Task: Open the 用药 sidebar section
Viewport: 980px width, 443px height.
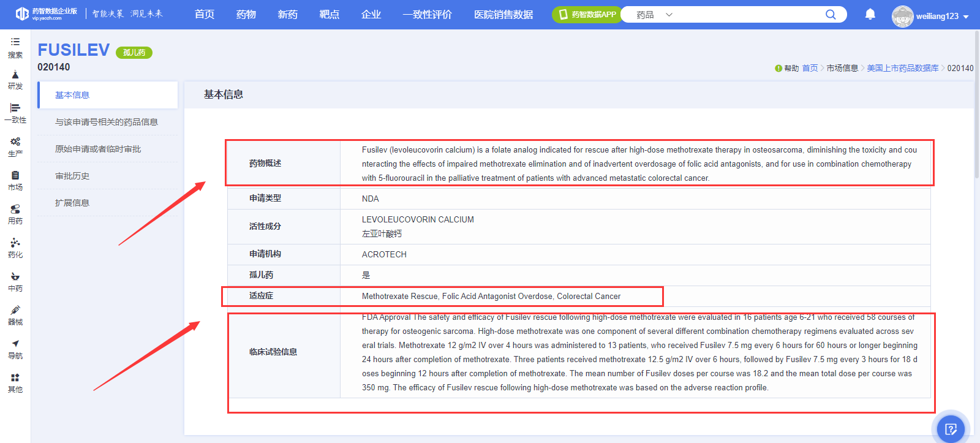Action: [x=15, y=214]
